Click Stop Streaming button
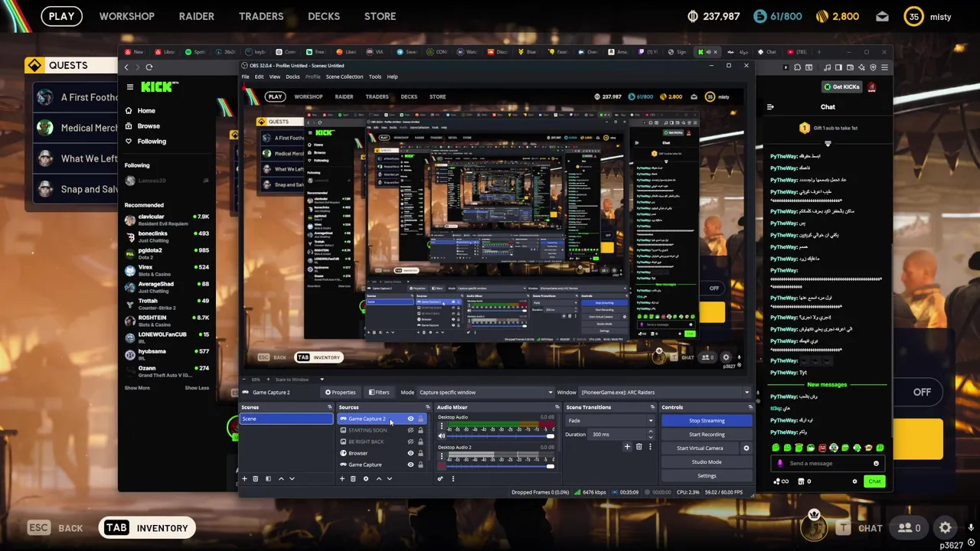The height and width of the screenshot is (551, 980). [x=707, y=421]
